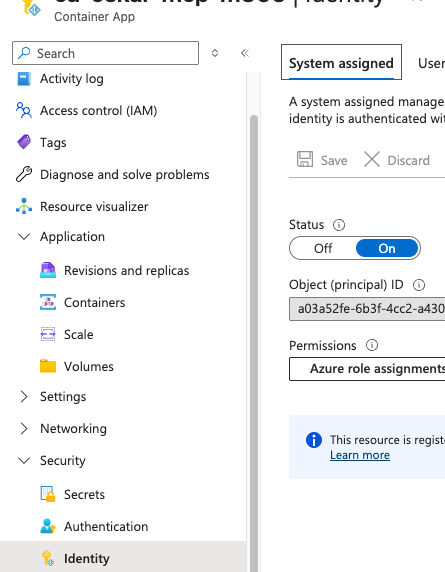Screen dimensions: 445x572
Task: Follow the Learn more link
Action: [x=360, y=455]
